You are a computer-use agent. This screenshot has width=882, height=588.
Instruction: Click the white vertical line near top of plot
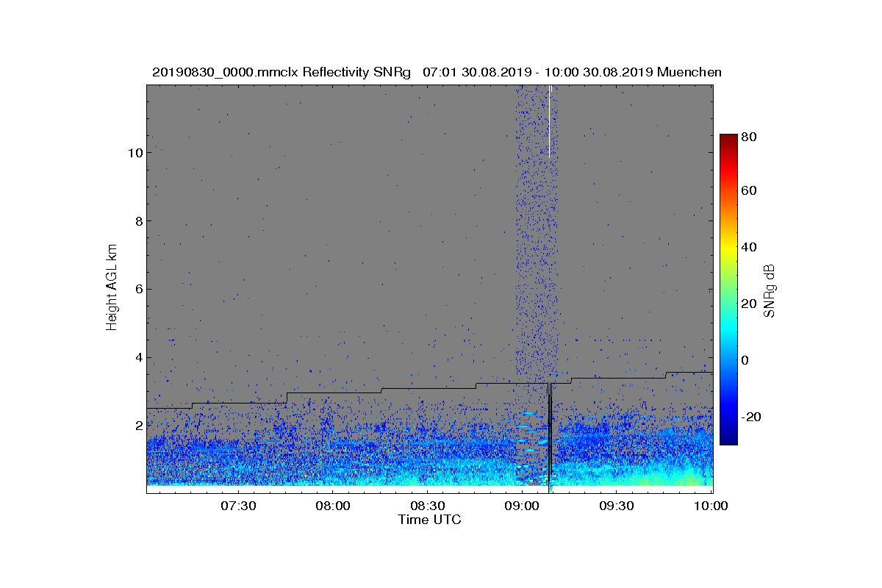[x=550, y=121]
